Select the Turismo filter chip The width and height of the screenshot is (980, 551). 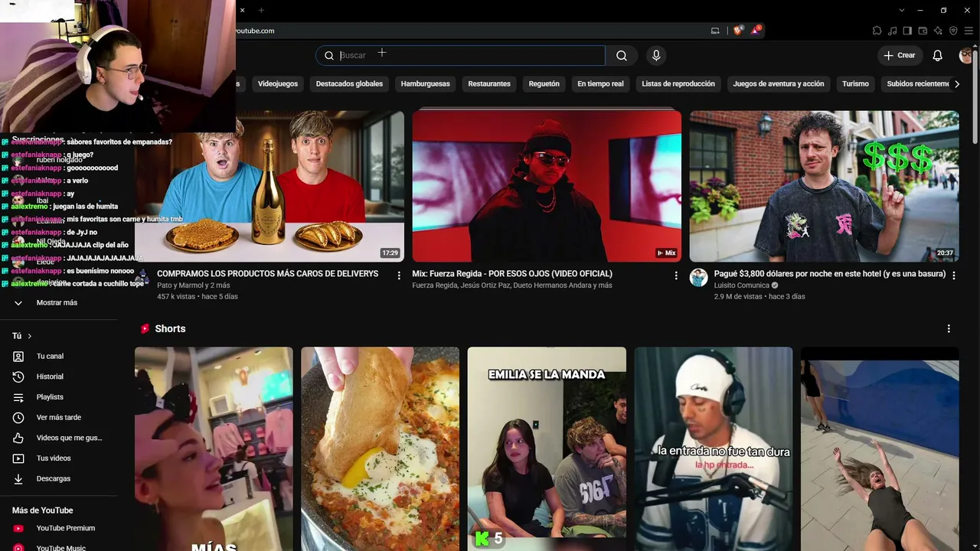click(x=855, y=84)
